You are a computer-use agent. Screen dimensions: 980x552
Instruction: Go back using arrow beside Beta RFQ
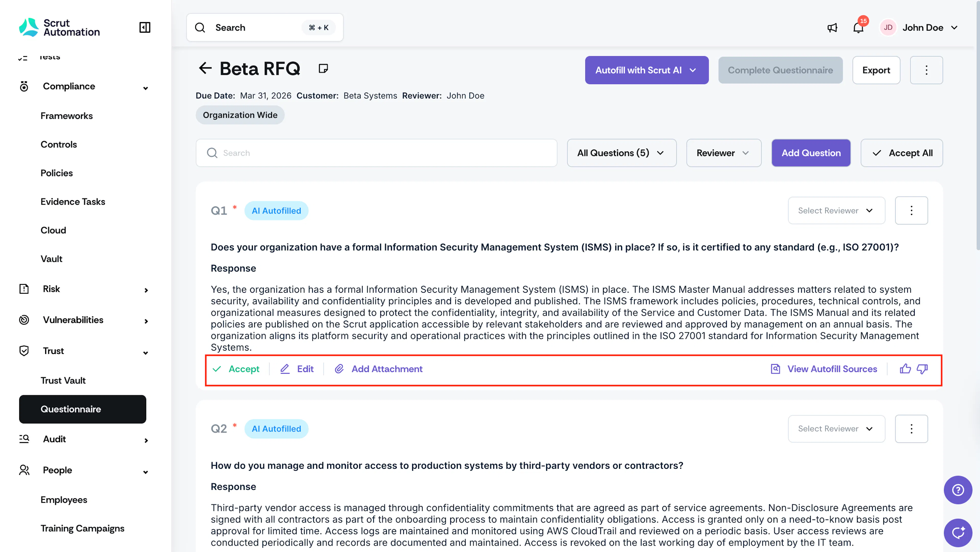click(x=205, y=68)
